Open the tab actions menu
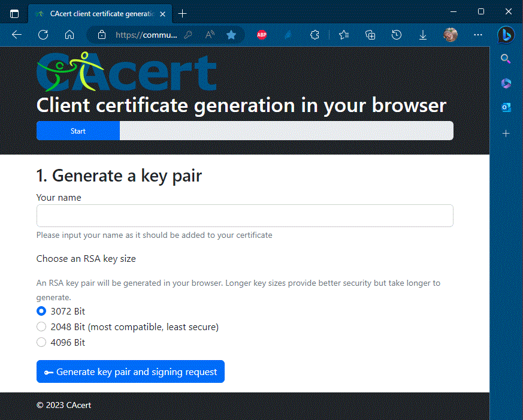Image resolution: width=523 pixels, height=420 pixels. (x=14, y=13)
